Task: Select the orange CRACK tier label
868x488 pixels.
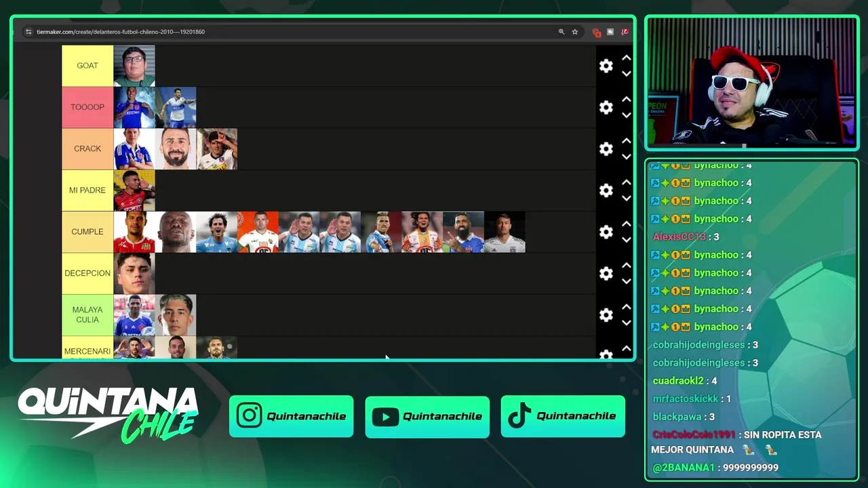Action: [x=87, y=148]
